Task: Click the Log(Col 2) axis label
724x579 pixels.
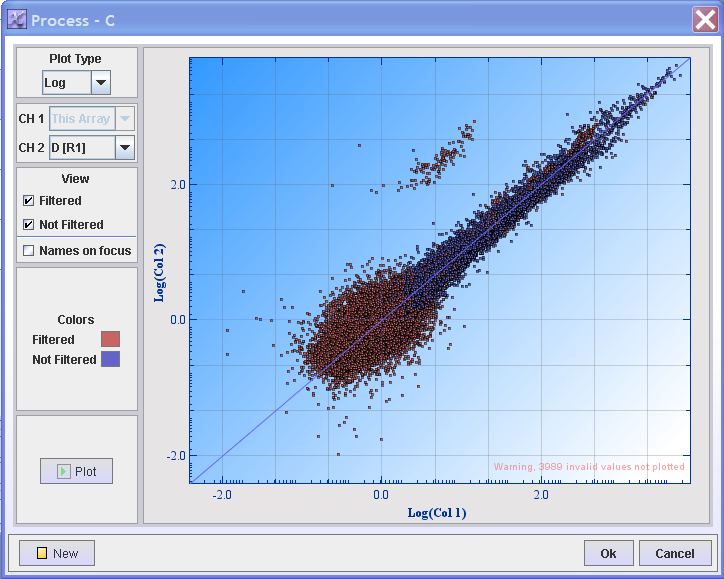Action: coord(159,273)
